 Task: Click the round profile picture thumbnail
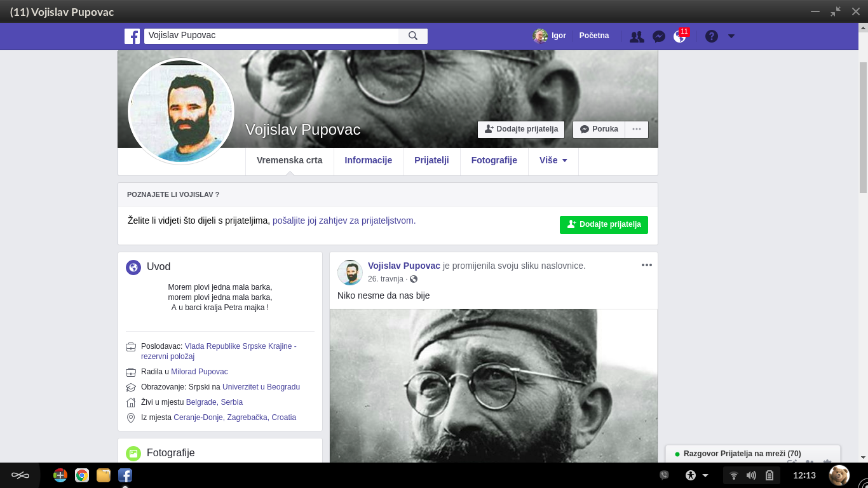(x=181, y=111)
